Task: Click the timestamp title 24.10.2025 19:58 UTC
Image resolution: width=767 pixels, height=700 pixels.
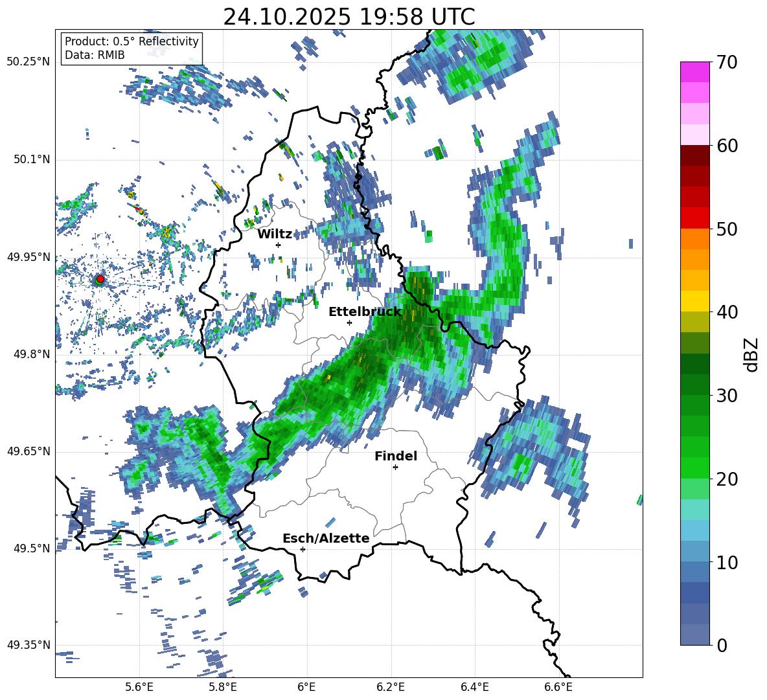Action: tap(349, 17)
